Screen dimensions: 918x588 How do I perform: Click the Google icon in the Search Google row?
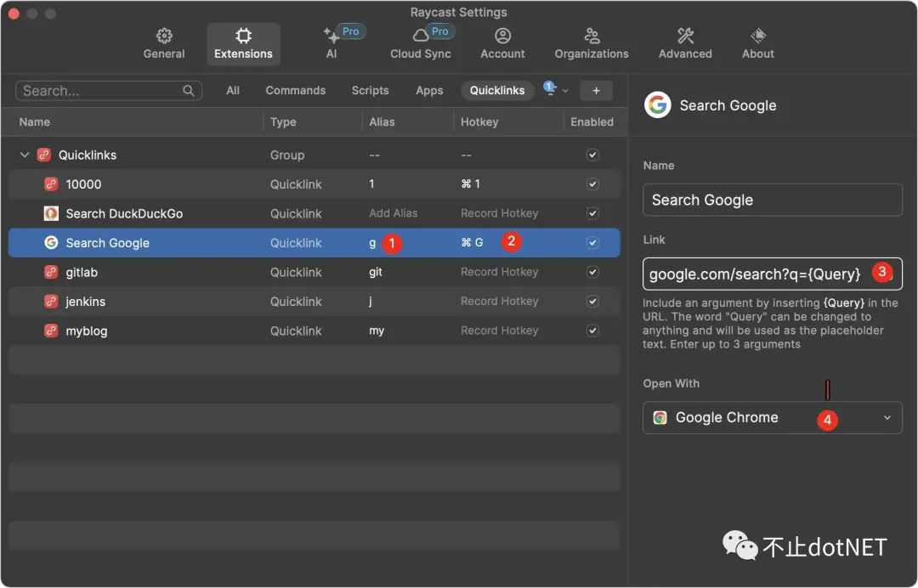coord(52,243)
